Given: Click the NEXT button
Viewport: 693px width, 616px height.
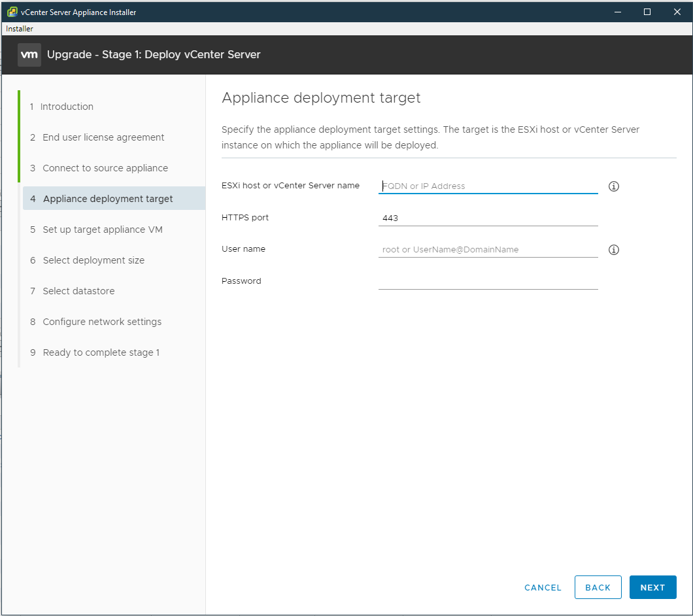Looking at the screenshot, I should 652,587.
